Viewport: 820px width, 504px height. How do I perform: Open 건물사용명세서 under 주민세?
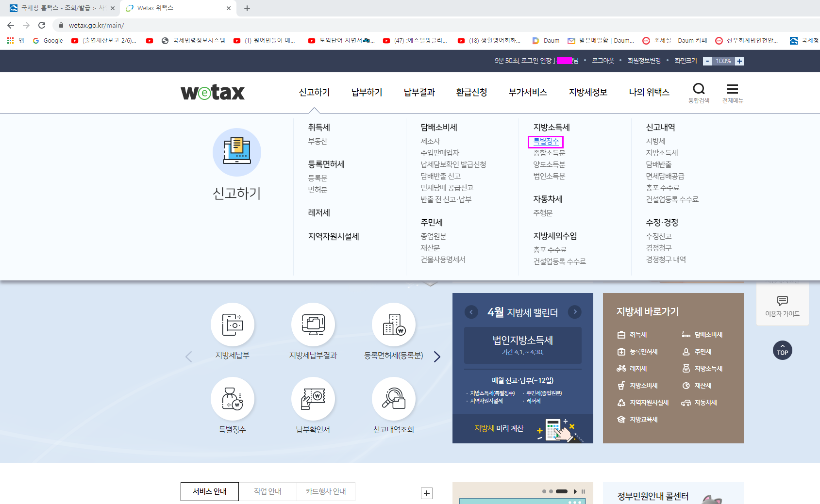click(443, 260)
